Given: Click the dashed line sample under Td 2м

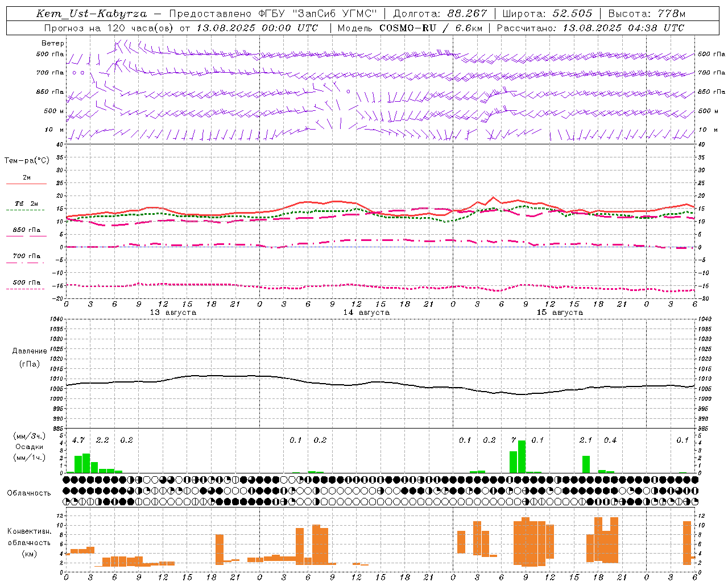Looking at the screenshot, I should tap(25, 210).
